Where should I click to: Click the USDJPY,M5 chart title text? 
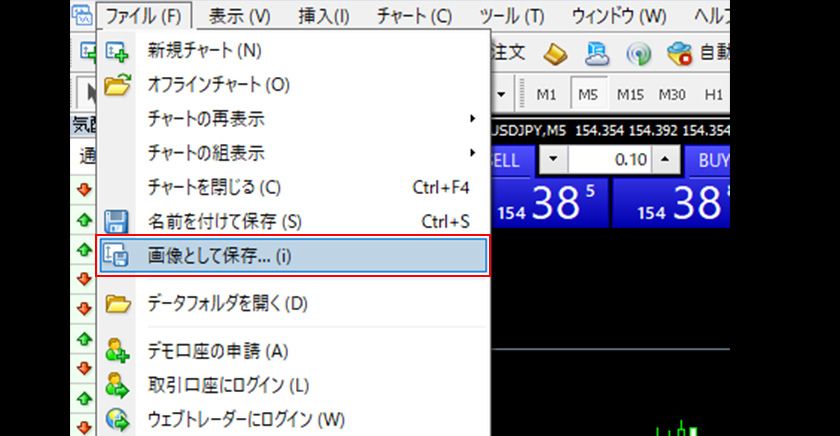point(528,131)
